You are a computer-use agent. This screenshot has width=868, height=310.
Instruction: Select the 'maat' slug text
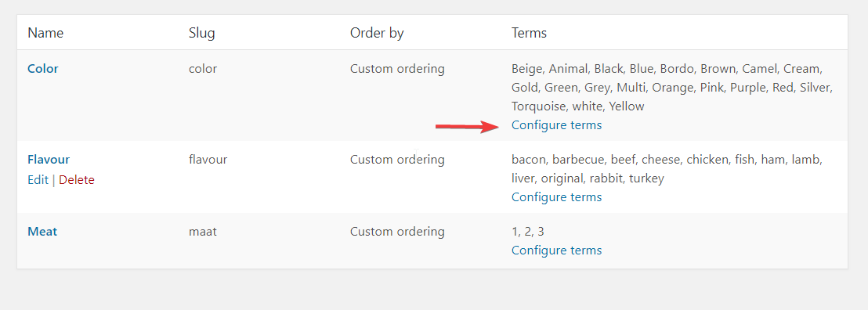203,232
